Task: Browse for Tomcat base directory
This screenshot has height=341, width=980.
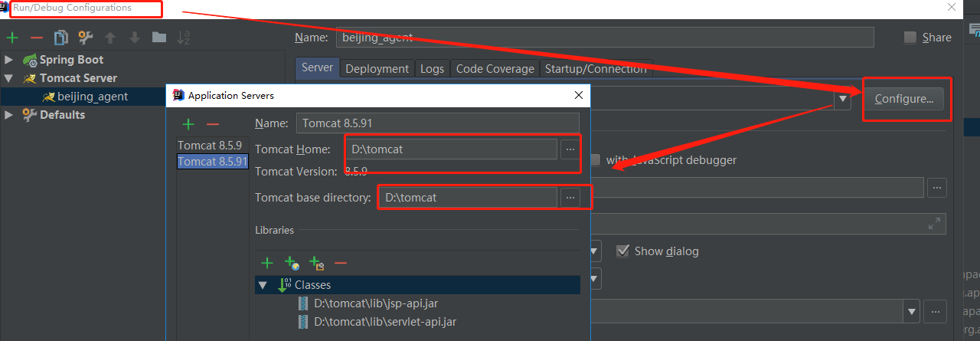Action: 570,197
